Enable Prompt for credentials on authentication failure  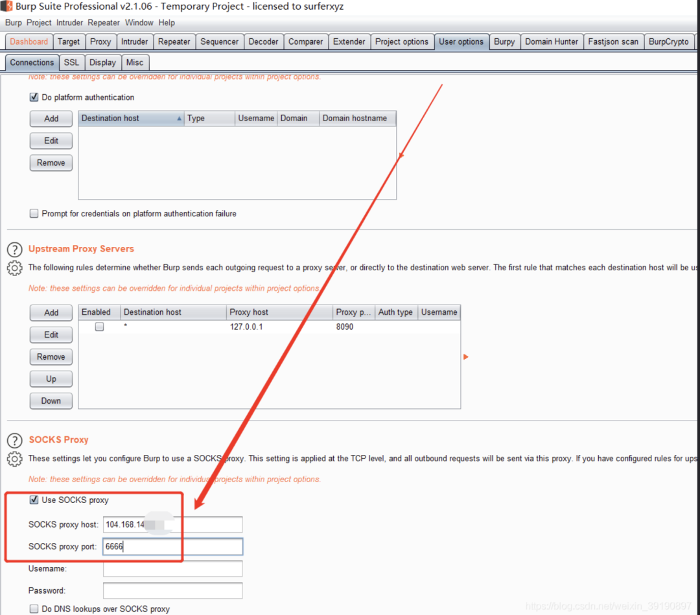[x=34, y=214]
